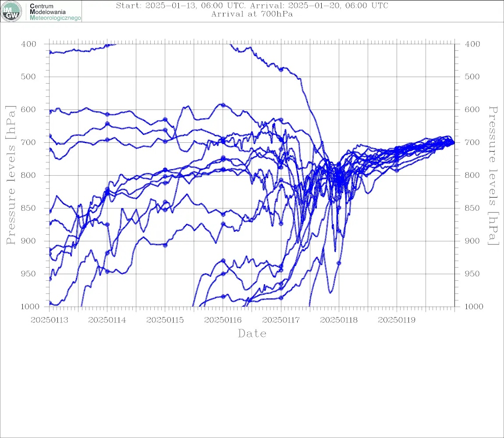Click the 20250117 date axis label
Viewport: 504px width, 438px height.
click(x=281, y=320)
